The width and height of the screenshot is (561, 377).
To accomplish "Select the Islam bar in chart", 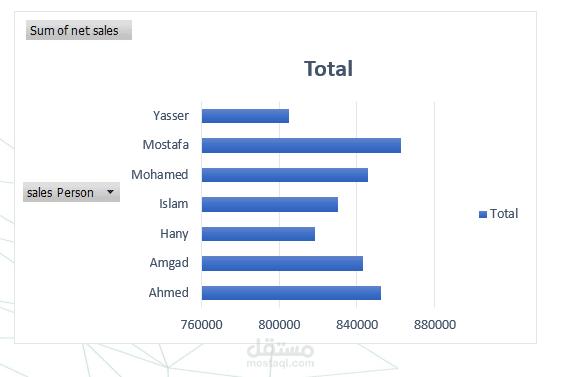I will pos(270,204).
